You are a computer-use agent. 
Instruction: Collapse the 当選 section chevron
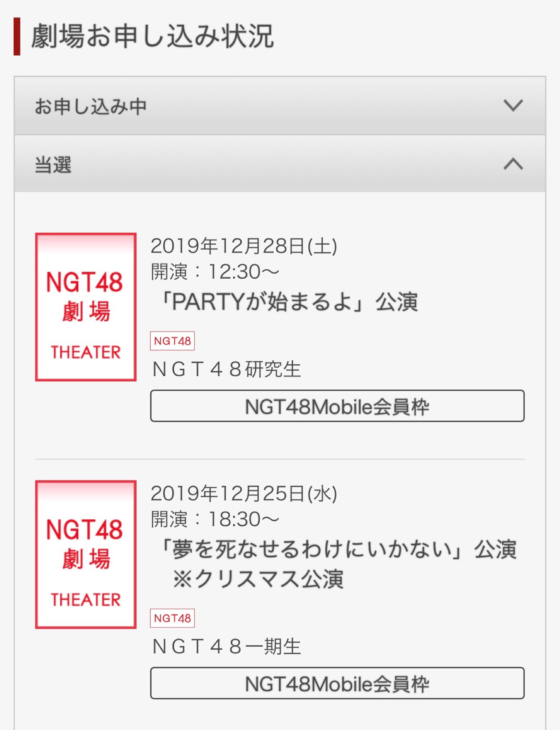click(513, 164)
